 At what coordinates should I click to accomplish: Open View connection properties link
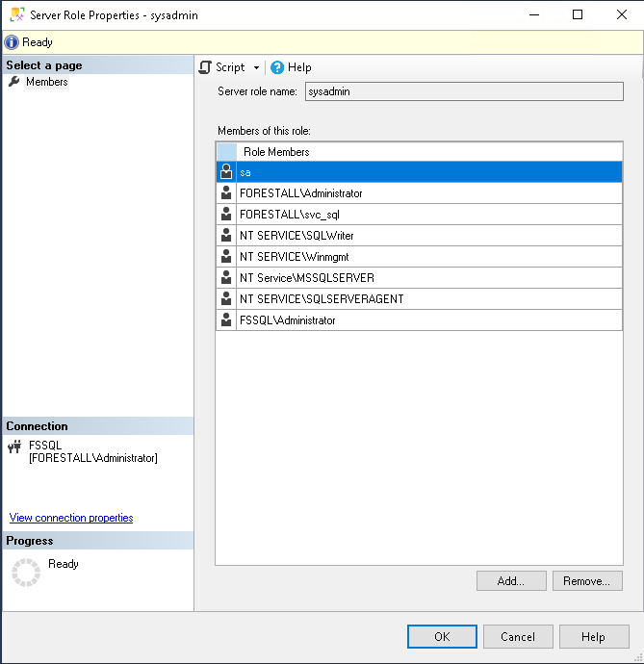(x=71, y=518)
